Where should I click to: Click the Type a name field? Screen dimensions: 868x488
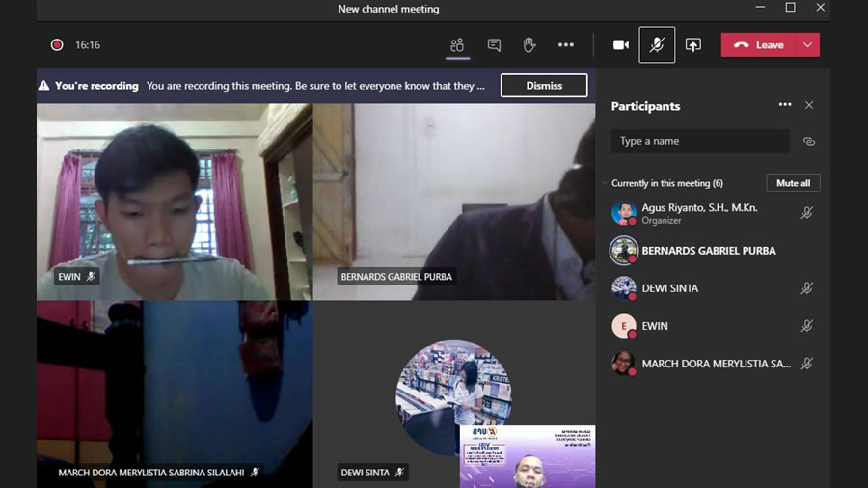(699, 141)
